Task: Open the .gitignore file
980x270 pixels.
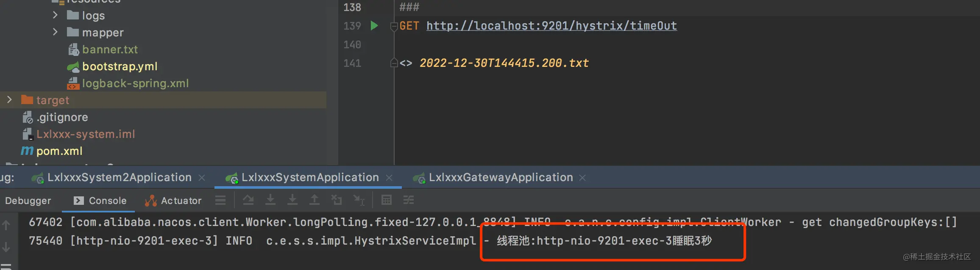Action: click(55, 117)
